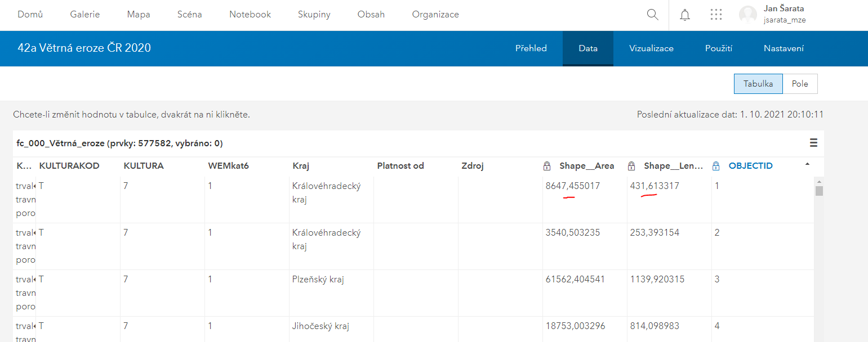Image resolution: width=868 pixels, height=342 pixels.
Task: Open the Vizualizace tab
Action: coord(651,48)
